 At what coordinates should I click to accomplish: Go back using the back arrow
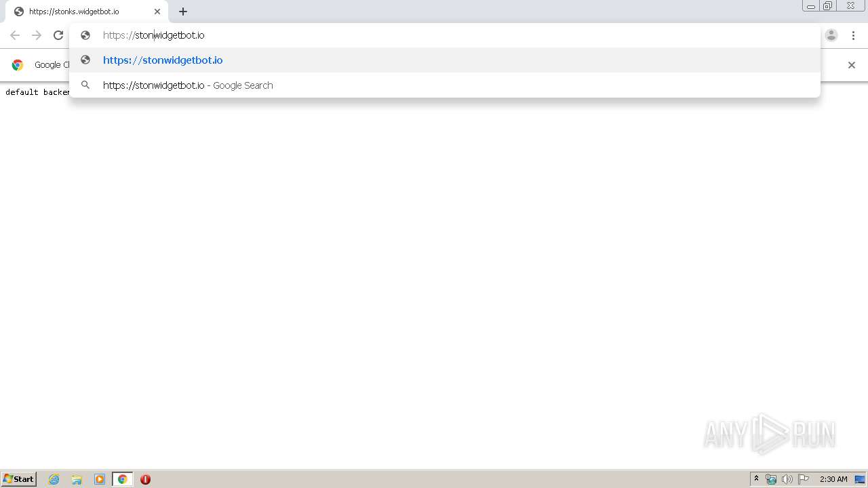tap(15, 35)
